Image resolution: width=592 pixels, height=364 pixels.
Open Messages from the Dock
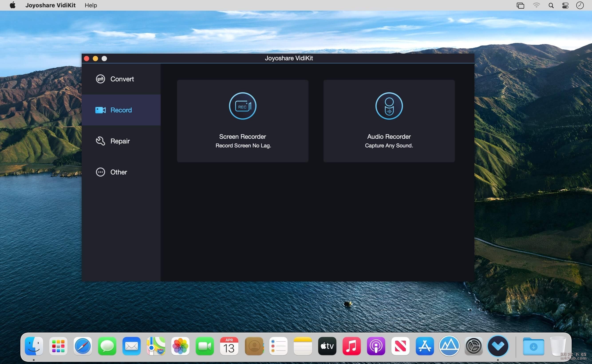click(x=107, y=346)
